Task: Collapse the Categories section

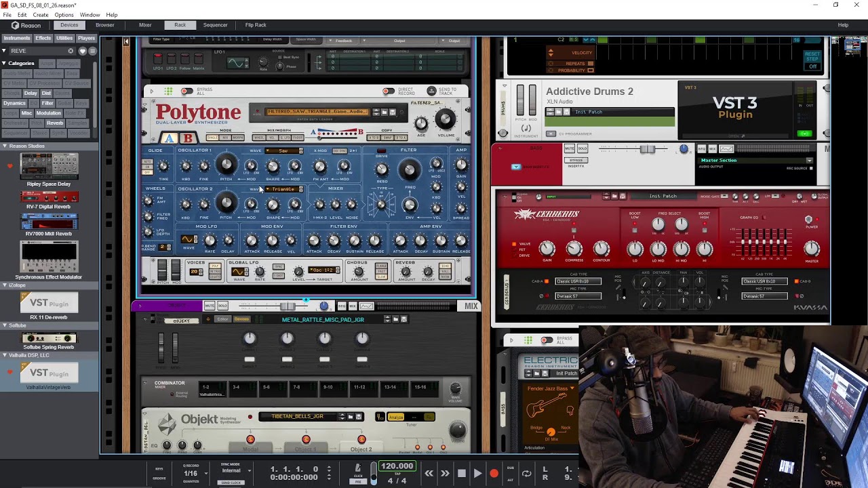Action: (x=4, y=64)
